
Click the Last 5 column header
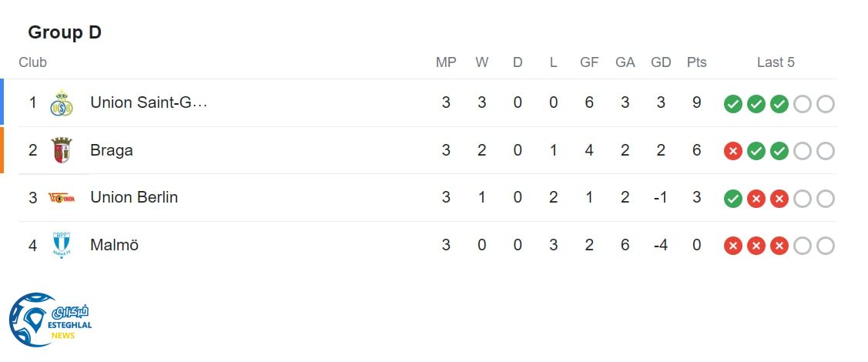pos(776,62)
